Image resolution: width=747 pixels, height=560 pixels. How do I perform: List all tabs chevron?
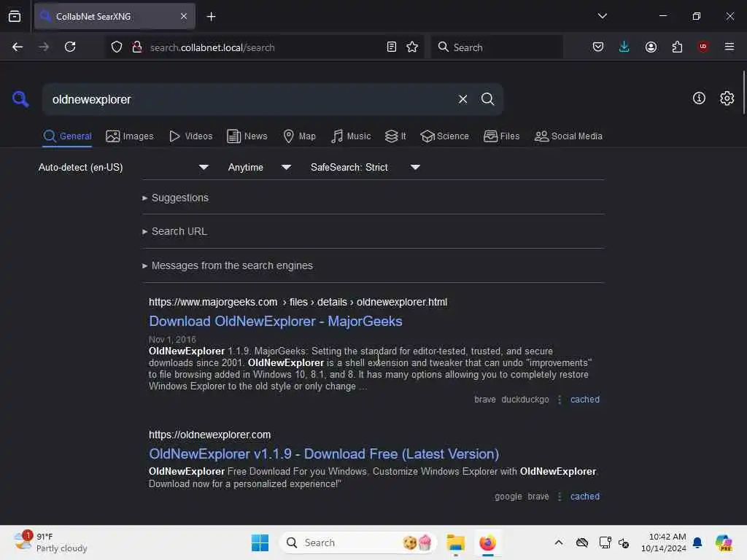tap(602, 16)
